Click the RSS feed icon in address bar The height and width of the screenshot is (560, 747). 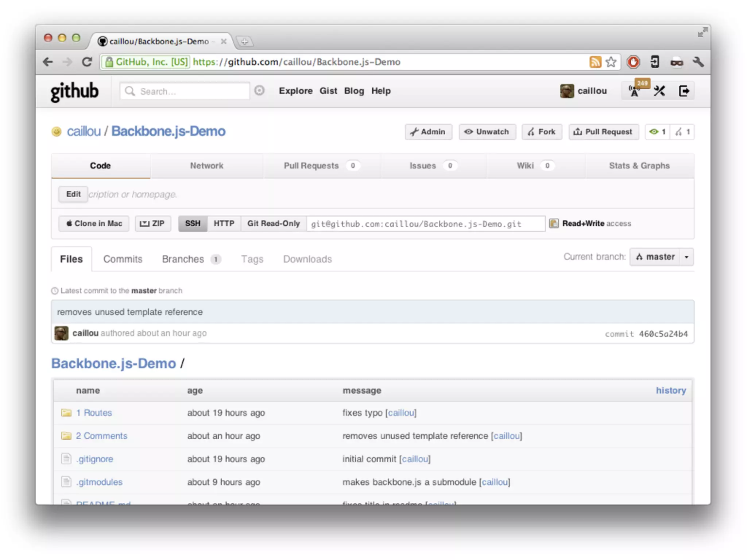pos(595,62)
